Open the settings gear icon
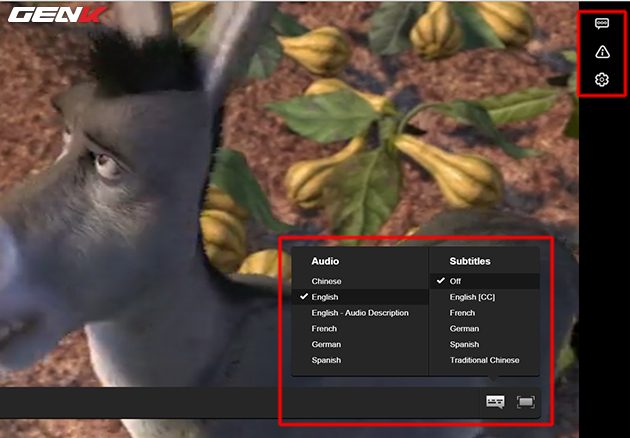 click(601, 80)
